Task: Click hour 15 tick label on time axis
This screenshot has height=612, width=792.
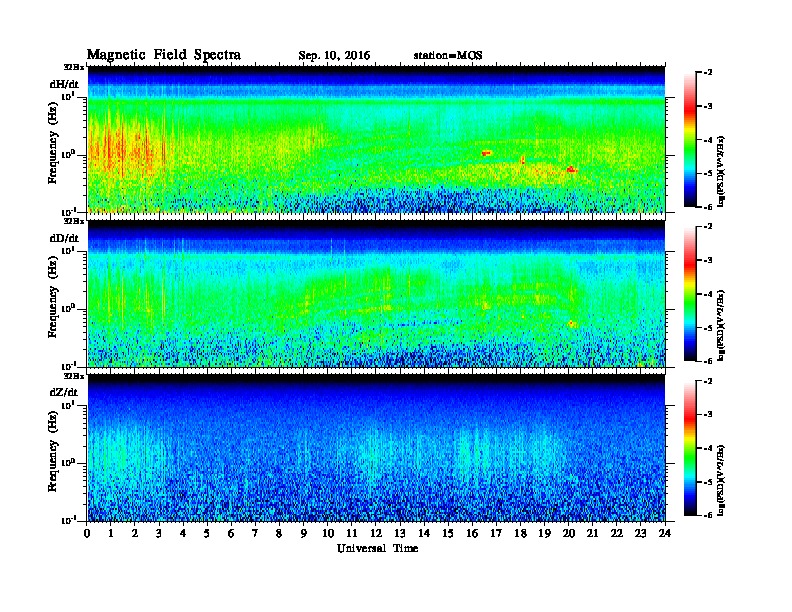Action: tap(448, 534)
